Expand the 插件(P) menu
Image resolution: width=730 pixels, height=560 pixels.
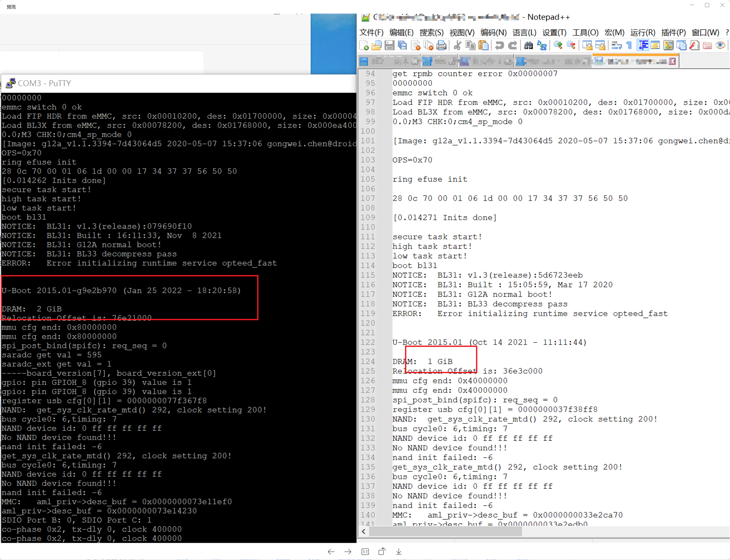pyautogui.click(x=673, y=33)
